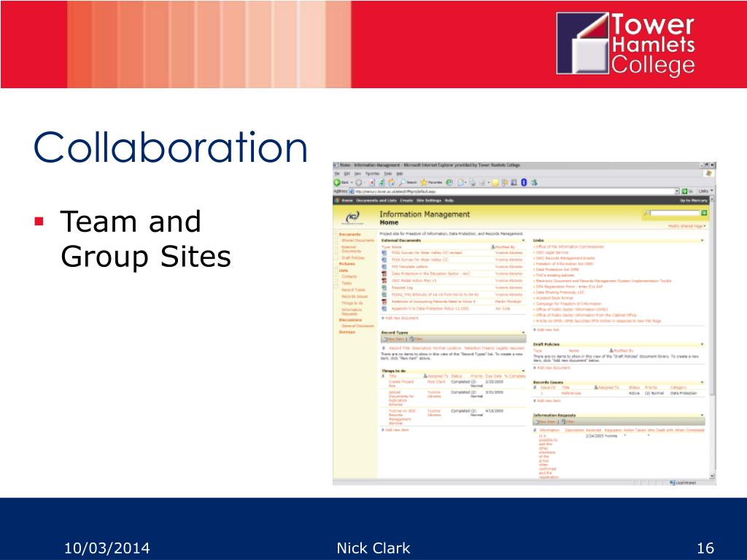Open the Tools menu in Internet Explorer
Viewport: 747px width, 560px height.
tap(388, 174)
